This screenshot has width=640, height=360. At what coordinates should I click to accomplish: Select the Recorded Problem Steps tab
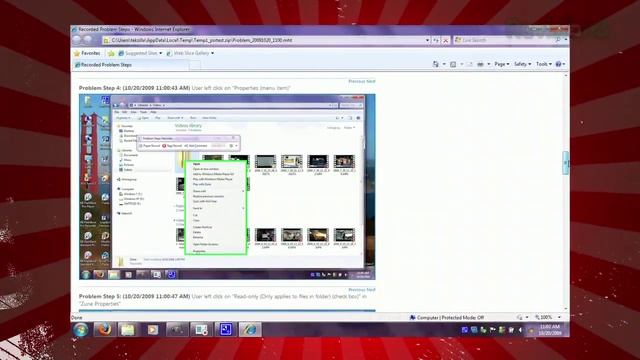click(x=131, y=64)
